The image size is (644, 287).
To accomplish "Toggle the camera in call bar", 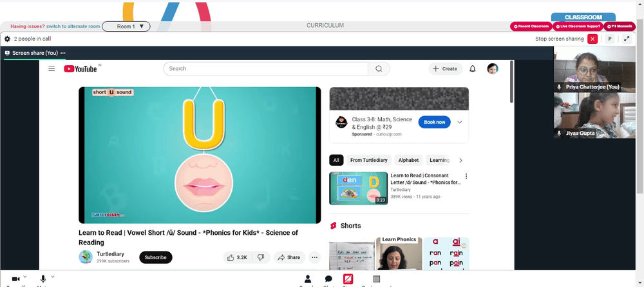I will 15,279.
